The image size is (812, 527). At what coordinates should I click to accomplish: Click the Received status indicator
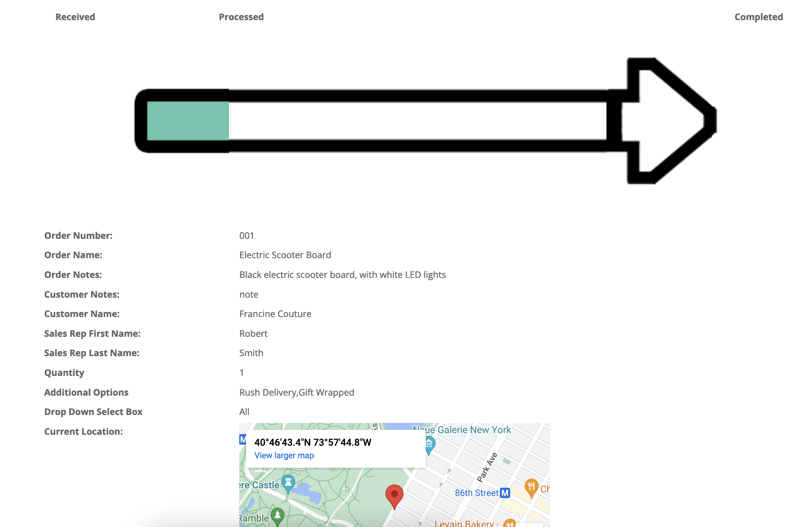click(x=75, y=17)
